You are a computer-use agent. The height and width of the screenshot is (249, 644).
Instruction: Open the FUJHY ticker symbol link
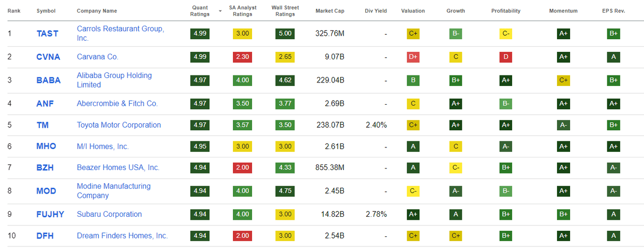(50, 214)
